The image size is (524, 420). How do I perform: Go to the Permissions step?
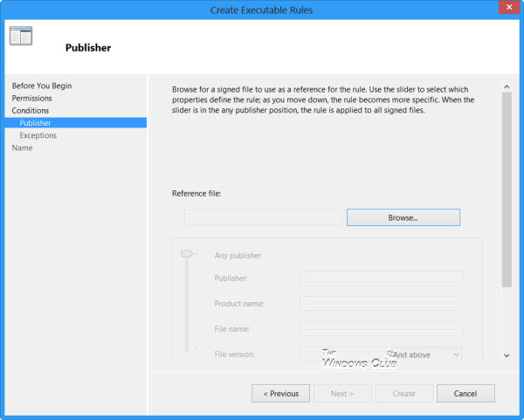point(31,99)
